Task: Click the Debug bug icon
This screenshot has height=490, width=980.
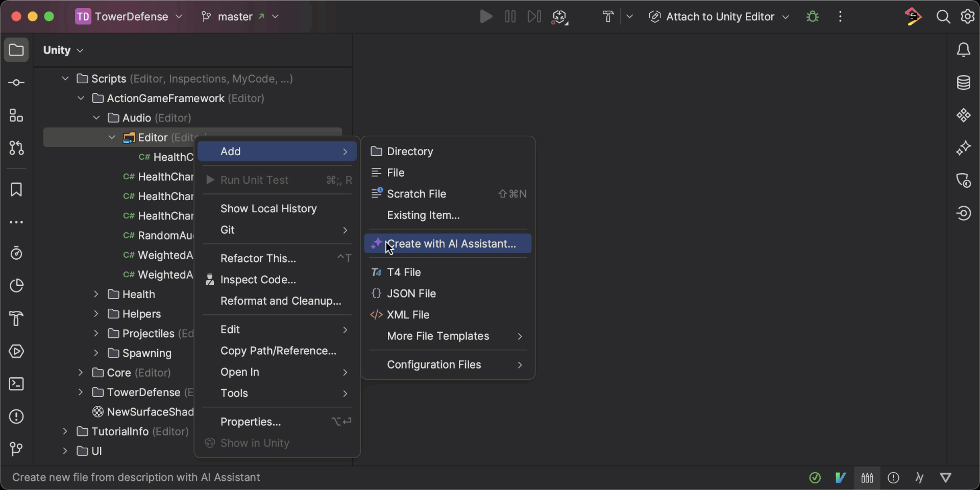Action: coord(813,17)
